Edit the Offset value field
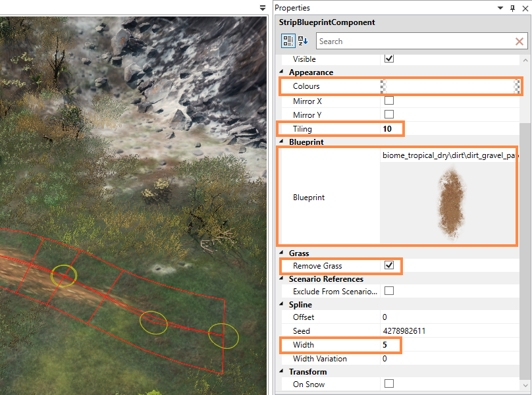Viewport: 532px width, 395px height. (x=450, y=317)
